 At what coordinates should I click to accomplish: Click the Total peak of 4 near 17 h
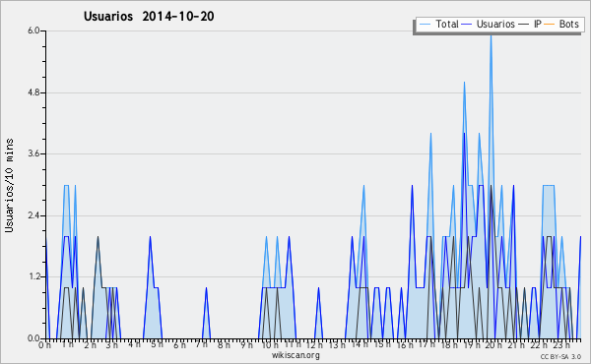coord(430,134)
